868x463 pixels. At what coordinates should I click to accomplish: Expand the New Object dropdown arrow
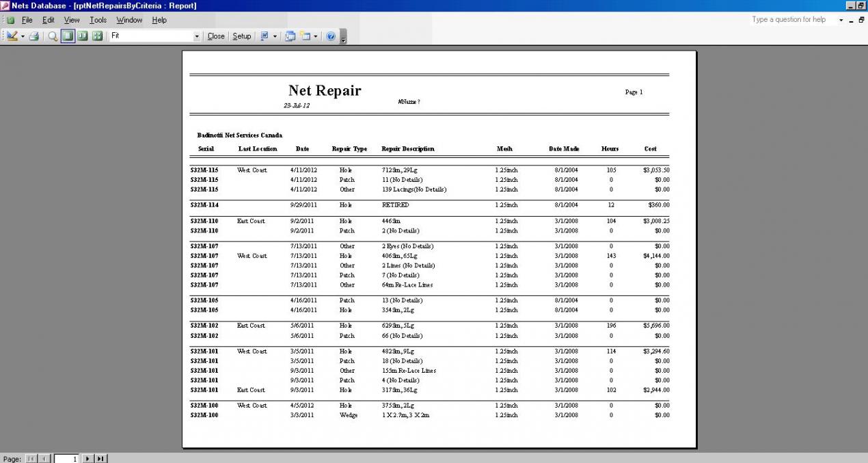point(315,36)
